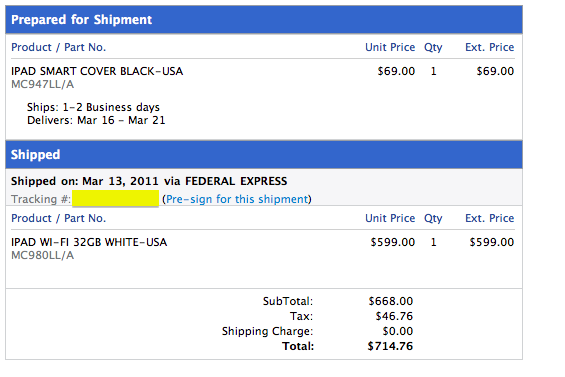Click the $714.76 total amount
The image size is (565, 377).
tap(390, 346)
